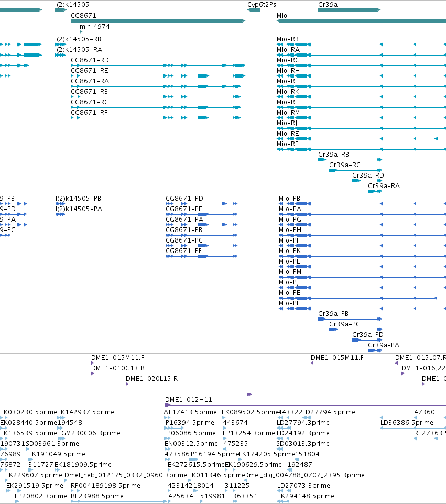Select the EK191049.5prime EST
The image size is (446, 504).
tap(30, 459)
